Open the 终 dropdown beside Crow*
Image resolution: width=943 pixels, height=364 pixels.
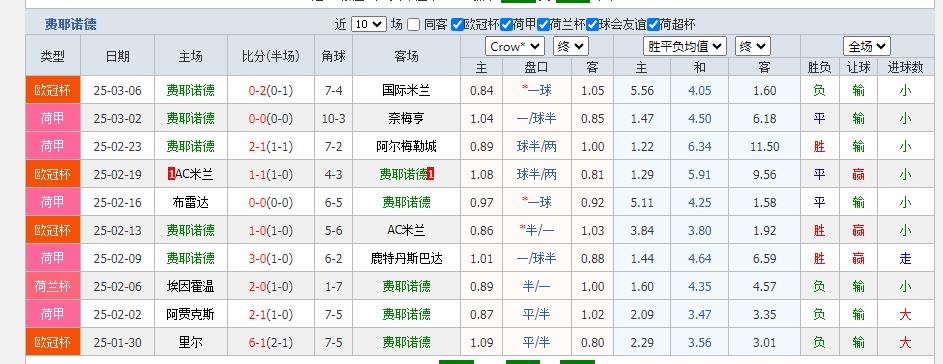[x=571, y=46]
